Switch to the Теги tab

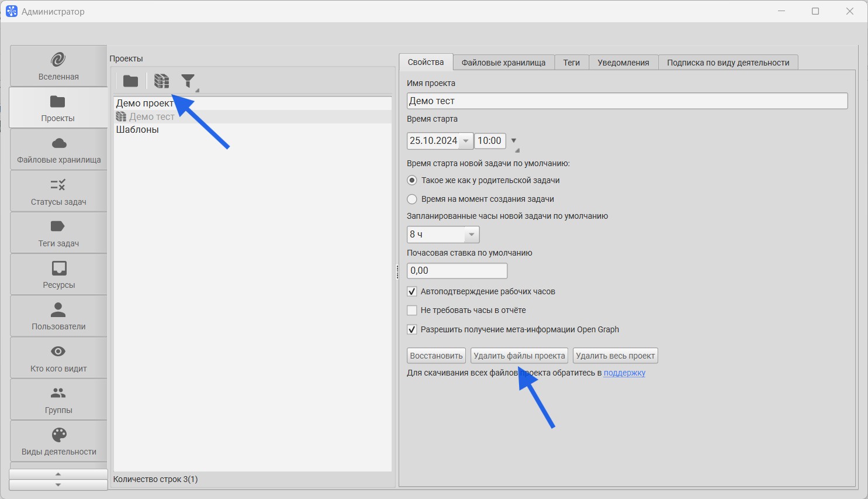pyautogui.click(x=571, y=63)
